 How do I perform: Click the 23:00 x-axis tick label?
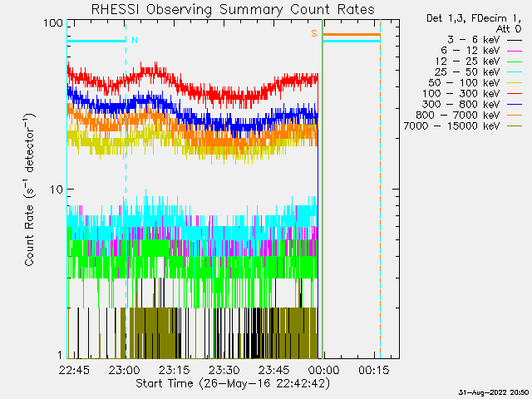(124, 370)
